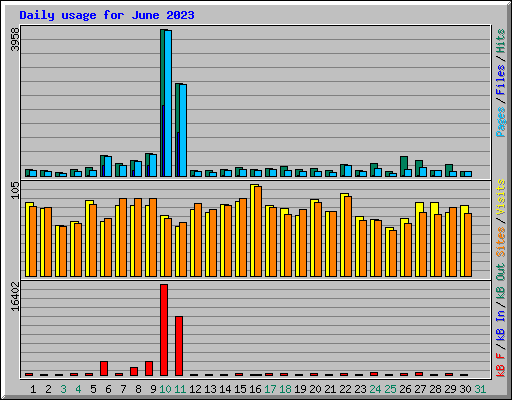Click the title 'Daily usage for June 2023'
512x400 pixels.
coord(107,15)
